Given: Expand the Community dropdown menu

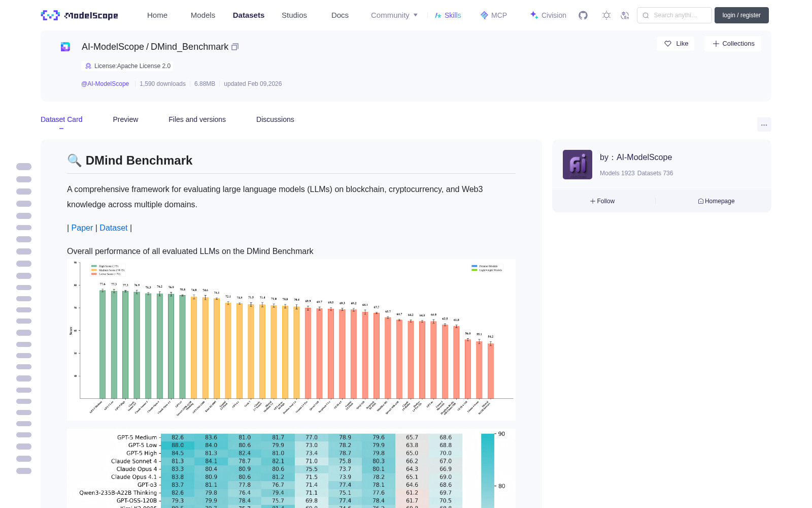Looking at the screenshot, I should click(394, 15).
